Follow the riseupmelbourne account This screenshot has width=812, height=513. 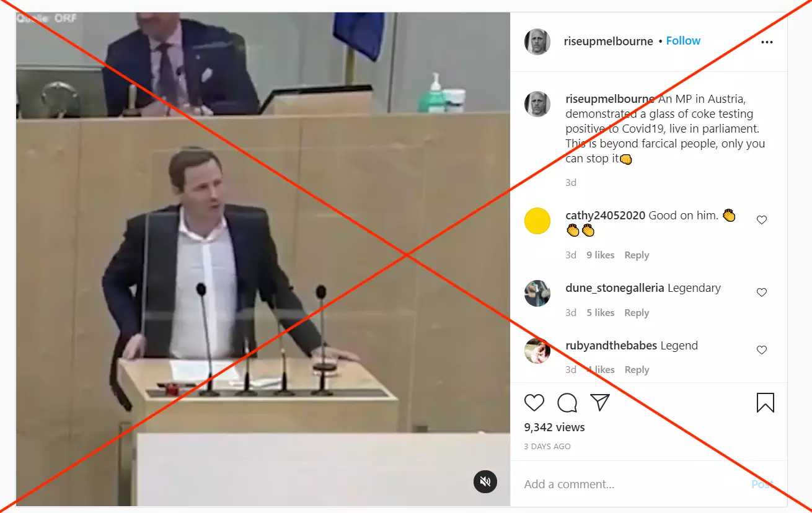click(683, 41)
